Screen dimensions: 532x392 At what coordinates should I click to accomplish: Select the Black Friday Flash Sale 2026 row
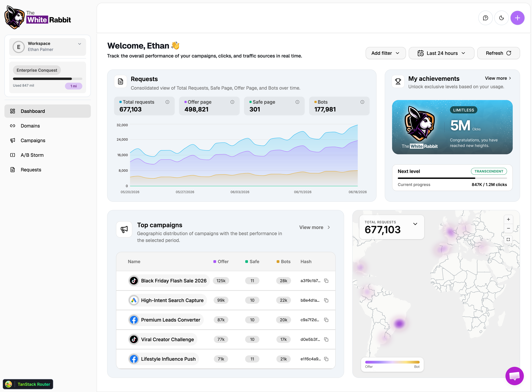click(226, 281)
